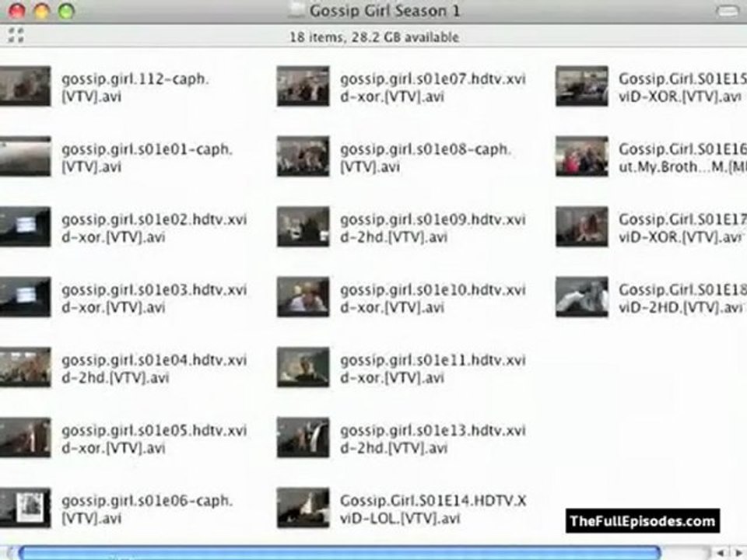This screenshot has height=560, width=747.
Task: Select thumbnail of gossip.girl.112-caph file
Action: pyautogui.click(x=25, y=86)
